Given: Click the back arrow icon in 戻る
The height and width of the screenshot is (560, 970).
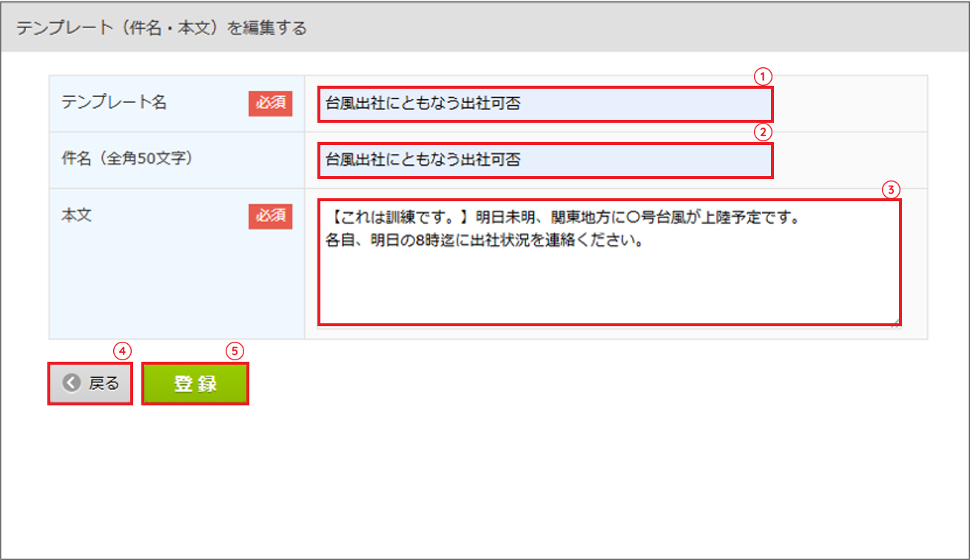Looking at the screenshot, I should click(72, 383).
